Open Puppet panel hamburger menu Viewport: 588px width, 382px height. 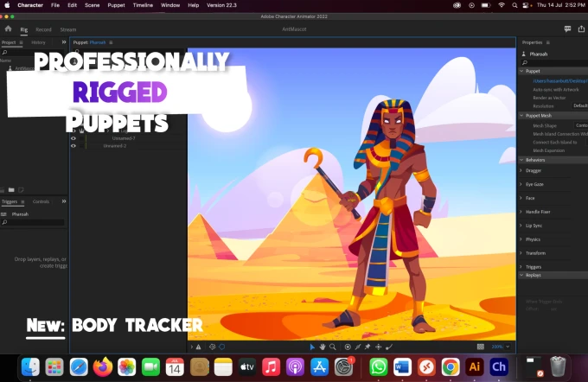[111, 42]
